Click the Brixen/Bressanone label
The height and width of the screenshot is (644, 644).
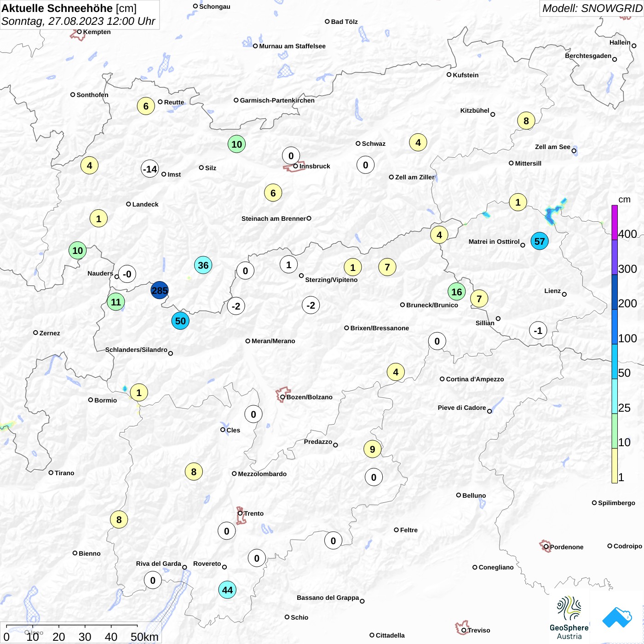click(379, 328)
